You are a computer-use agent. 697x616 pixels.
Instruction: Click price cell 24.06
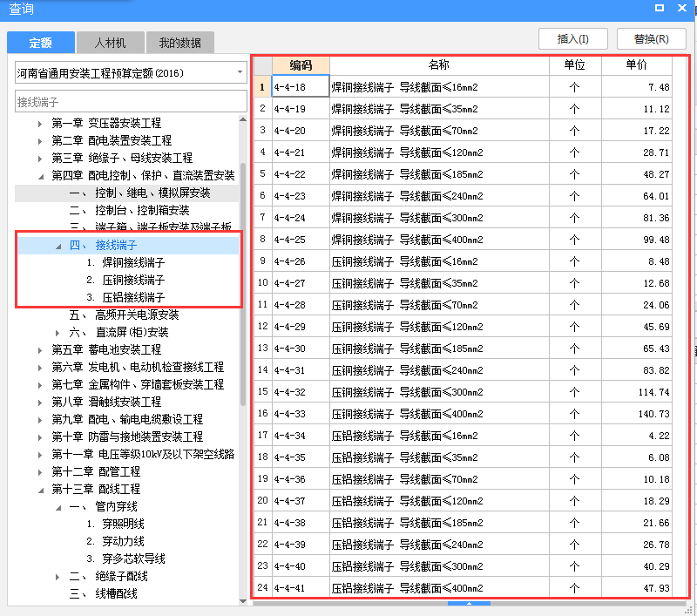click(x=637, y=305)
